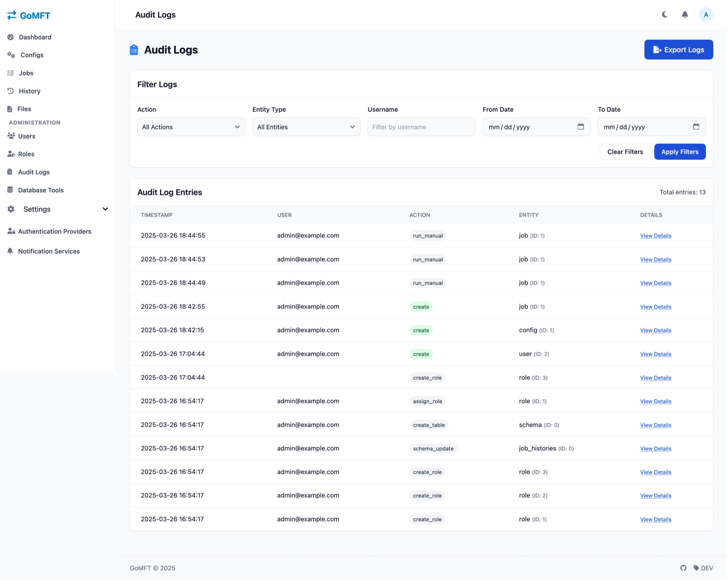Click the user (ID: 2) entity cell
Image resolution: width=728 pixels, height=580 pixels.
[x=534, y=354]
